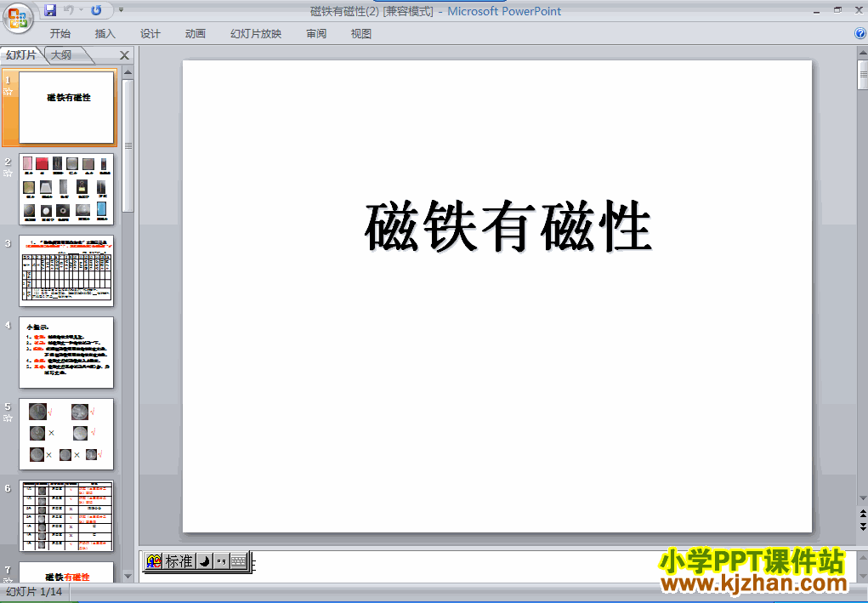Click status bar text 幻灯片 1/14
Screen dimensions: 868x603
34,592
